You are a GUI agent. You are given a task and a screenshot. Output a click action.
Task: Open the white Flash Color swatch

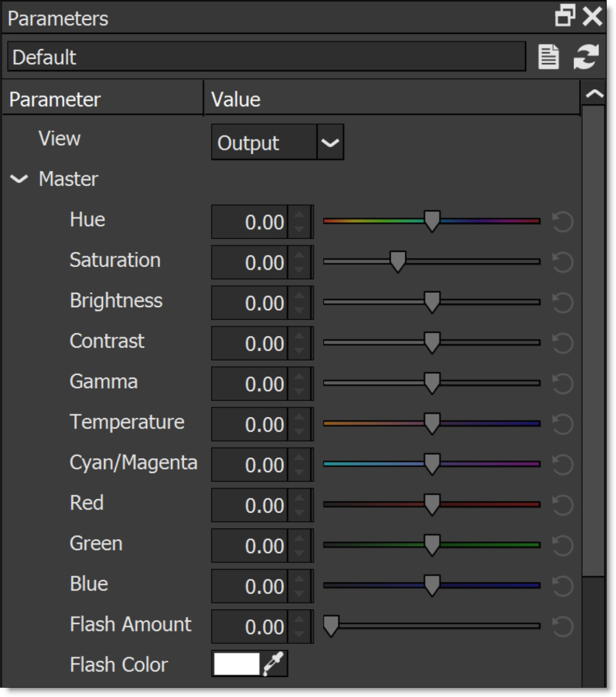click(x=237, y=664)
